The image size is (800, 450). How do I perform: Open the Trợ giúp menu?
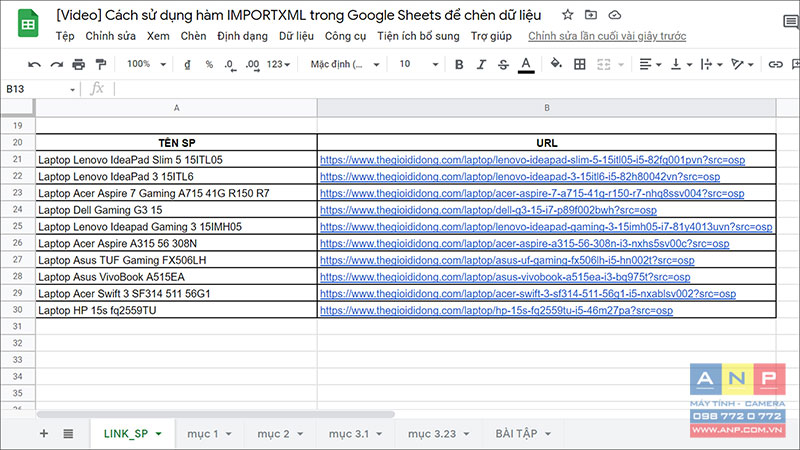coord(491,36)
